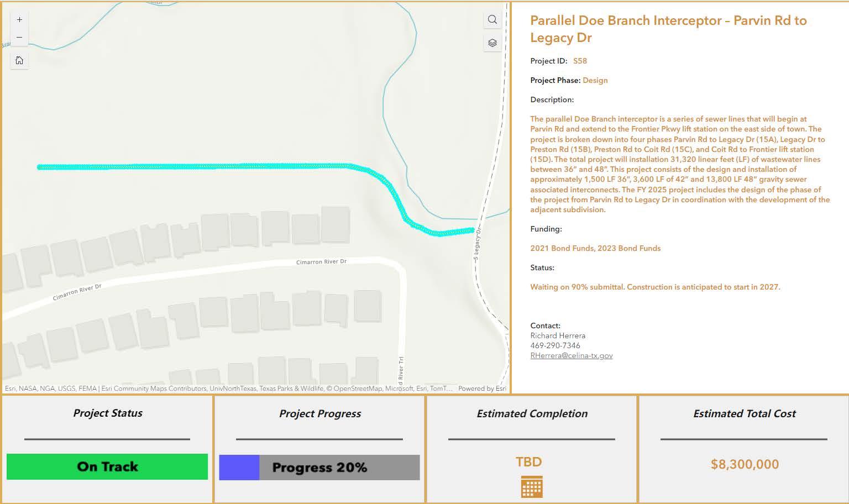Click the S Legacy Dr road label
This screenshot has height=504, width=849.
click(476, 245)
